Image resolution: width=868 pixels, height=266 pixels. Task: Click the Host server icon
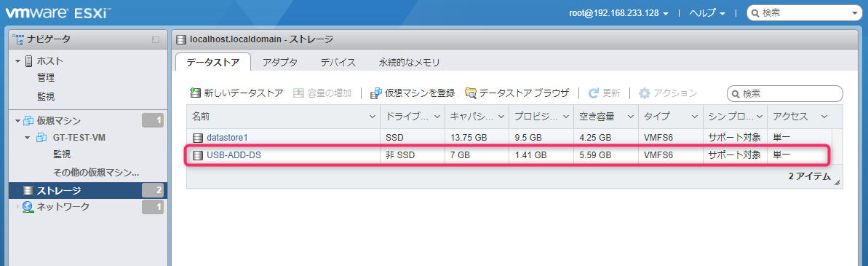pos(29,60)
